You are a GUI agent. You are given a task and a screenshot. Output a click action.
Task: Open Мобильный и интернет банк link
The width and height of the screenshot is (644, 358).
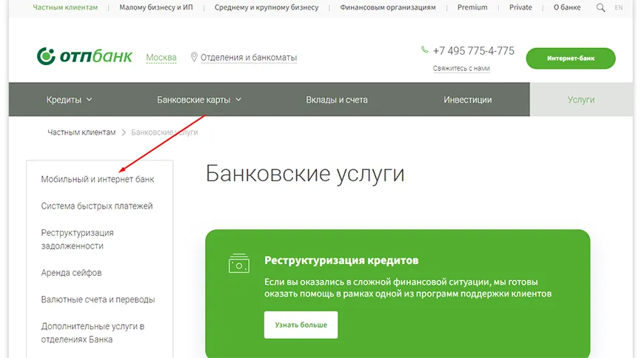98,179
